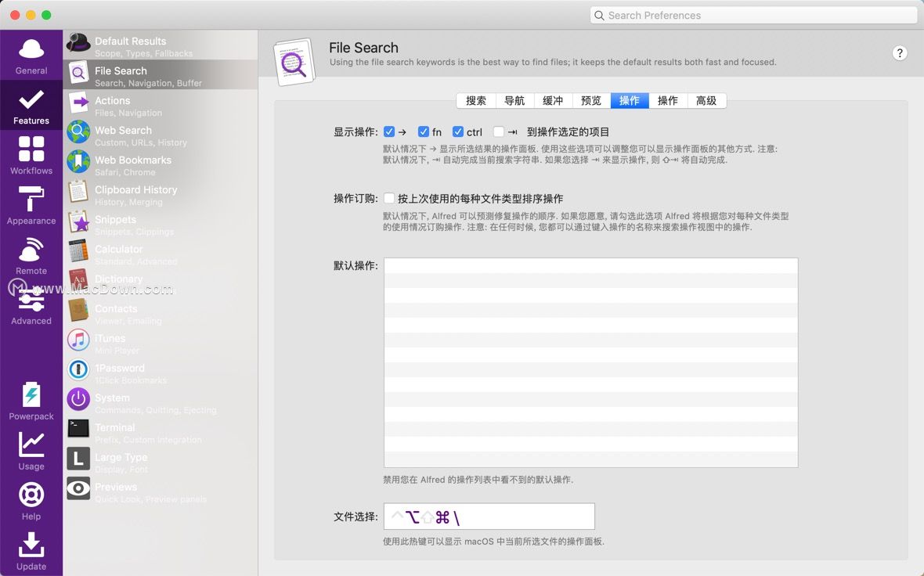
Task: Open the Remote section
Action: [31, 256]
